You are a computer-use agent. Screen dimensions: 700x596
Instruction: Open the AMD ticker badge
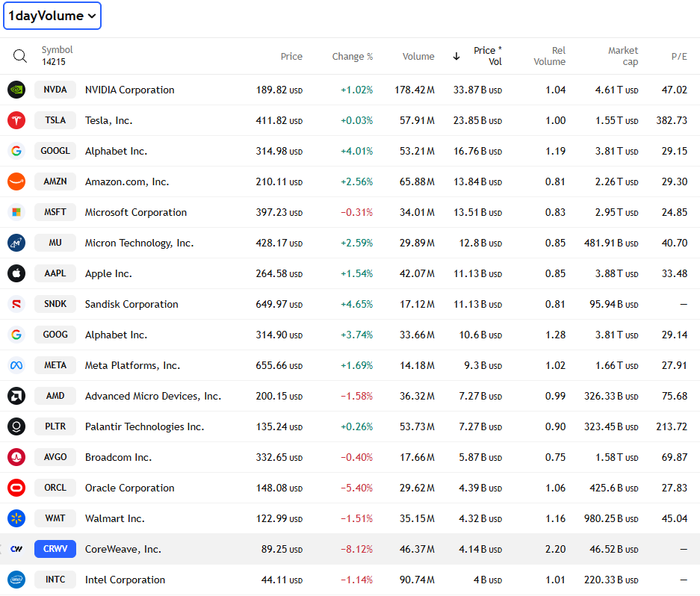tap(55, 396)
